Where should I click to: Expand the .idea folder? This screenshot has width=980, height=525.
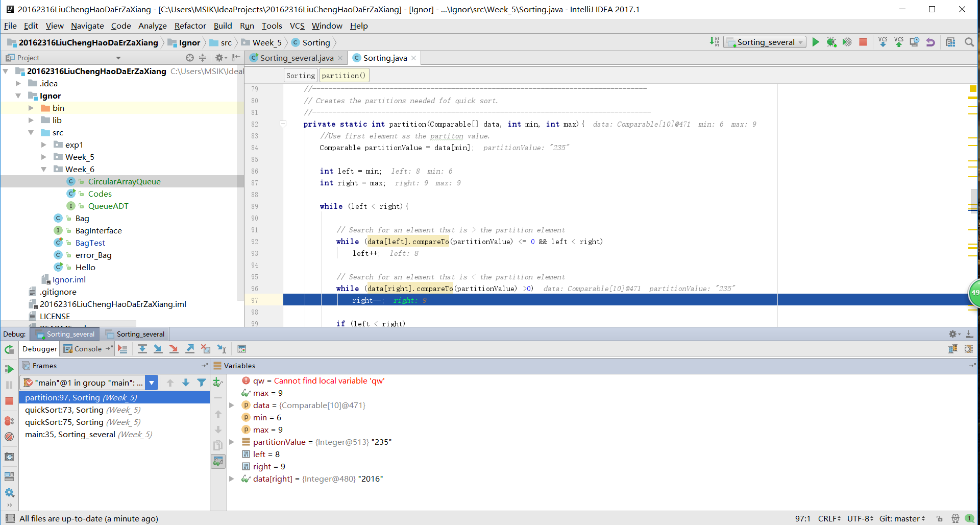pos(18,83)
